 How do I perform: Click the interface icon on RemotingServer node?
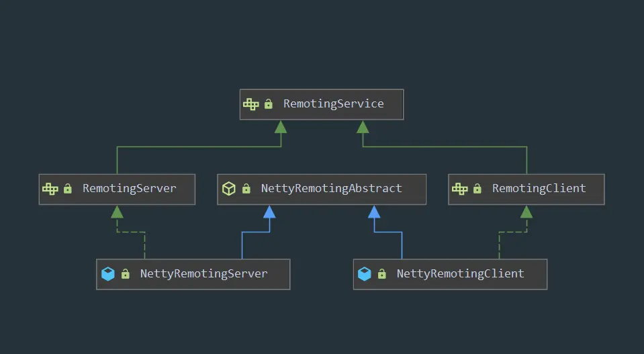(x=50, y=189)
